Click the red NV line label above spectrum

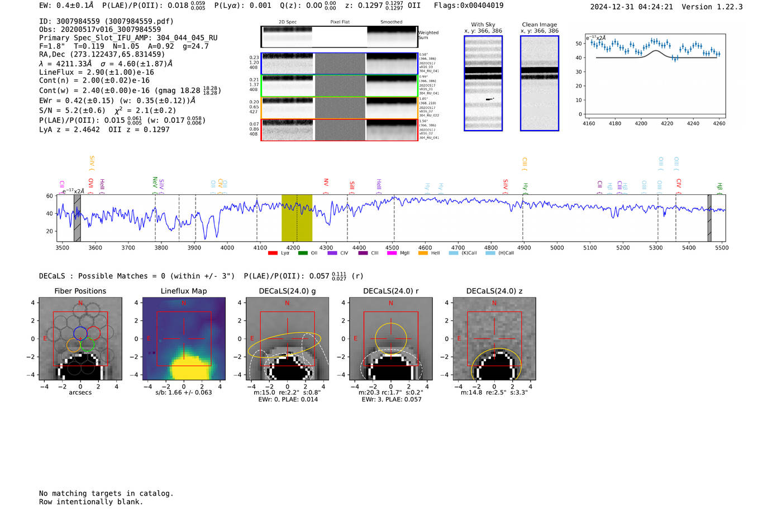[326, 183]
